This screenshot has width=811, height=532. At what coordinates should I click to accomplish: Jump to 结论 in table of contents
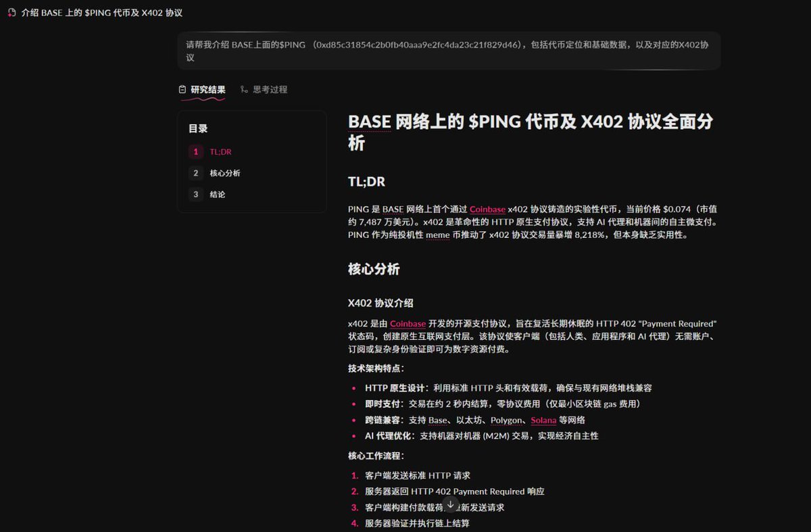pyautogui.click(x=218, y=195)
